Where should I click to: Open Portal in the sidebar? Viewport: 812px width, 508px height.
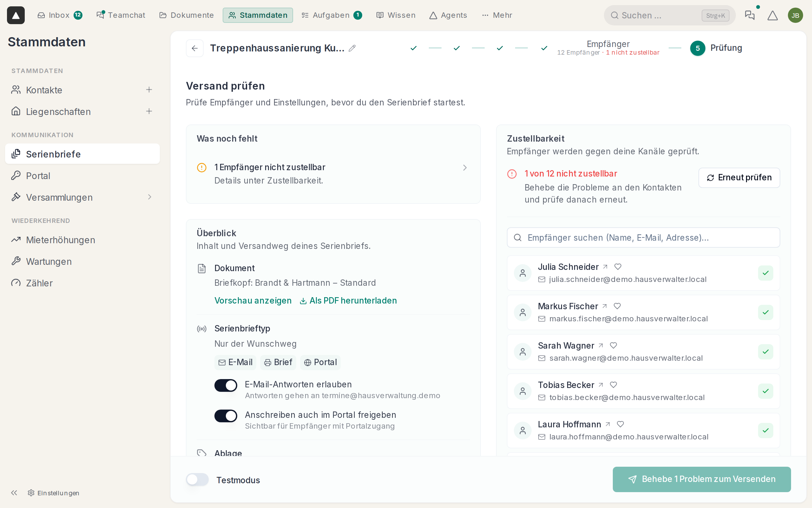(x=82, y=176)
